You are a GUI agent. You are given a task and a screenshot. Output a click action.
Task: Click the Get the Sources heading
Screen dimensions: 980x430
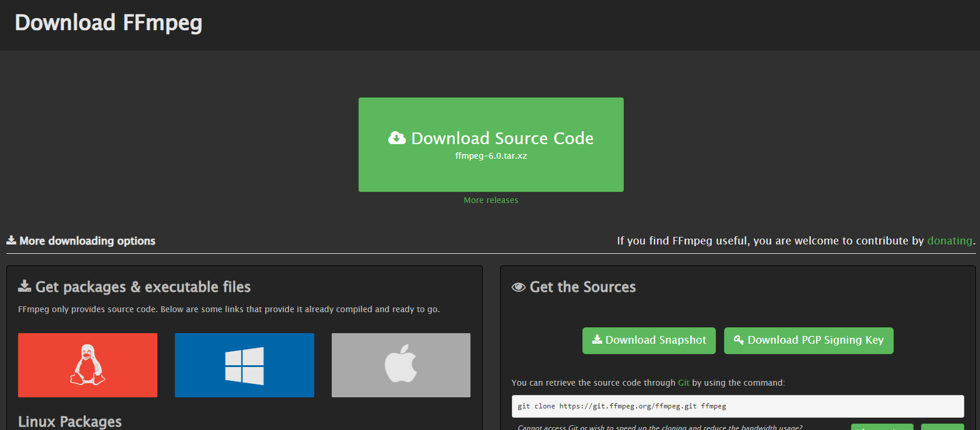582,287
